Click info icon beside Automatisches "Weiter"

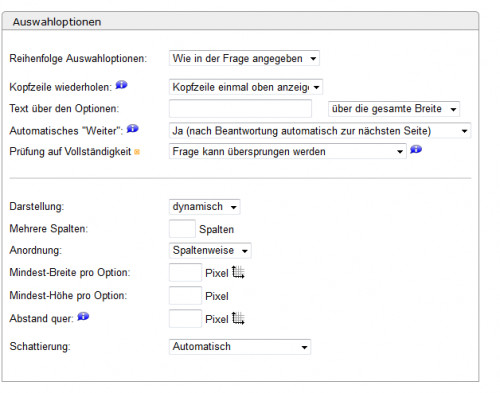(132, 129)
